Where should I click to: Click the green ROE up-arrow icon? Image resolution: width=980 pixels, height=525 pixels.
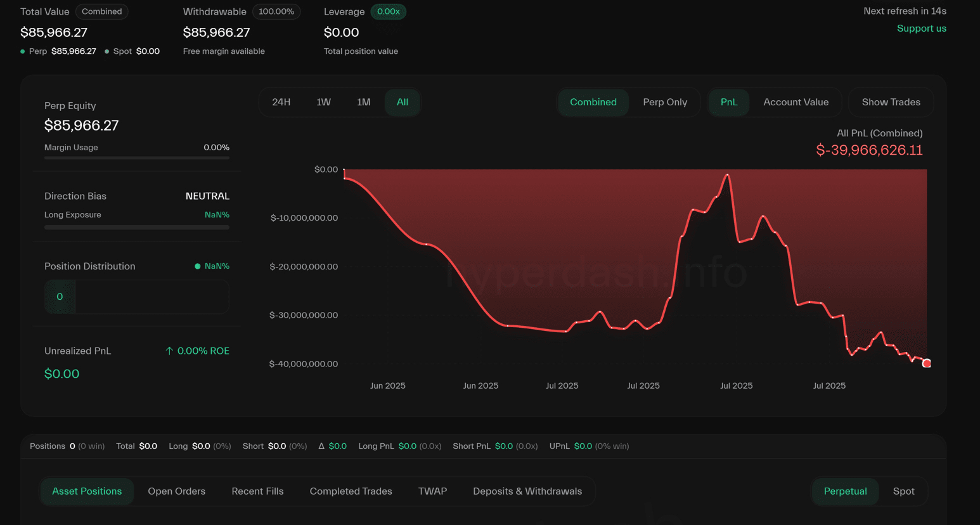[x=169, y=351]
